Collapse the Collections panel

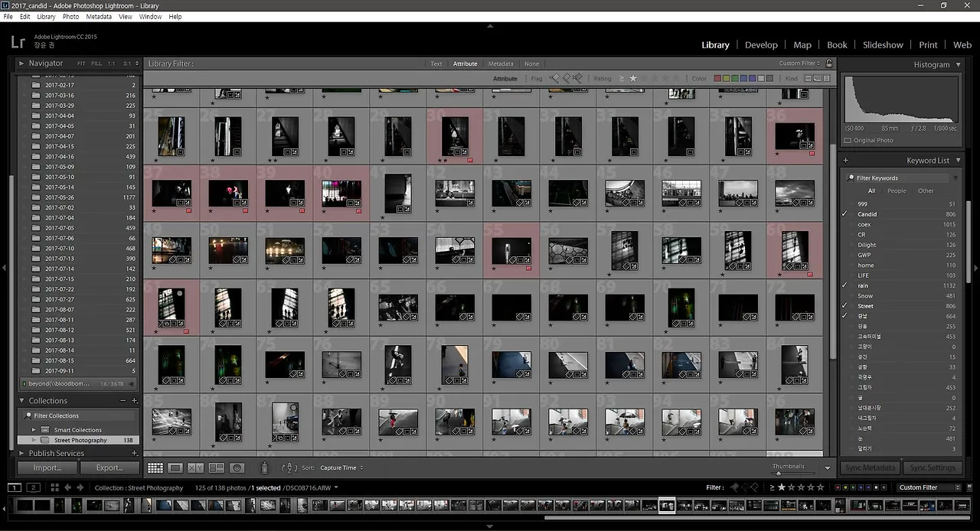click(21, 401)
